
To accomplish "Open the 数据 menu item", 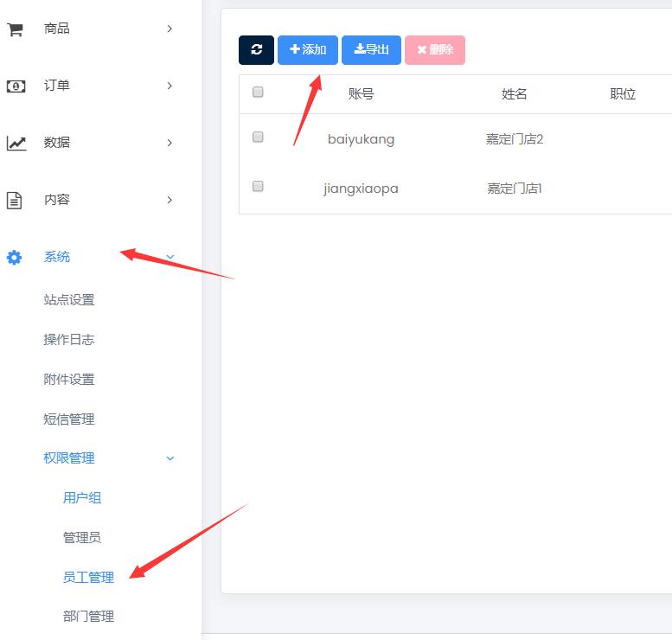I will 56,143.
